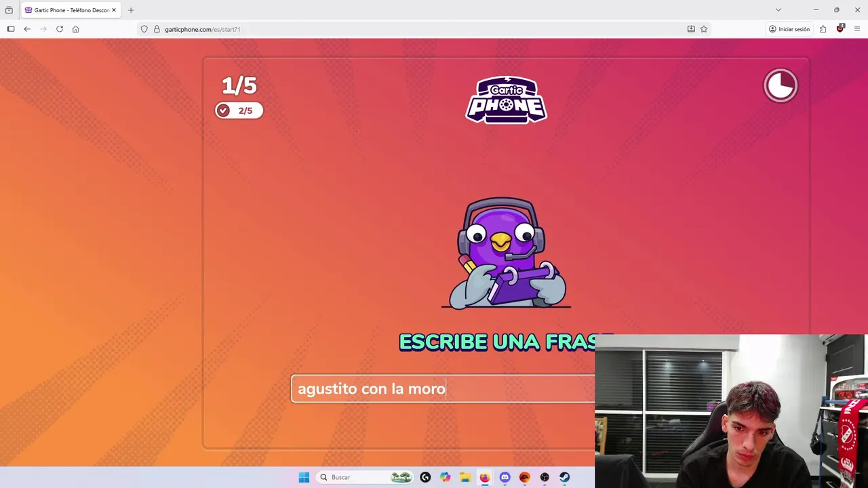This screenshot has height=488, width=868.
Task: Click the 1/5 round counter
Action: [x=239, y=85]
